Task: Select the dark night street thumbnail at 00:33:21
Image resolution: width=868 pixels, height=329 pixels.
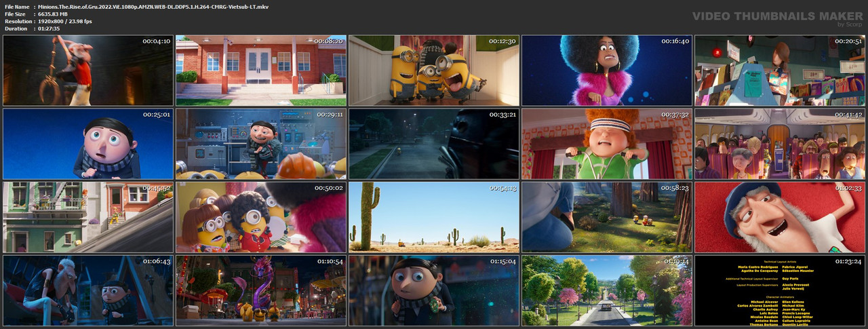Action: (x=434, y=144)
